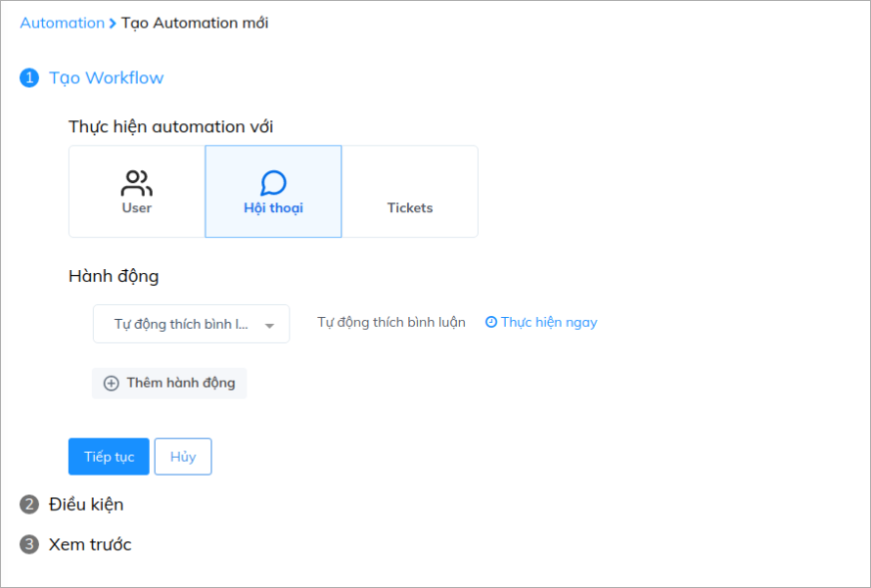Select the Hội thoại label option
The height and width of the screenshot is (588, 871).
(x=273, y=208)
